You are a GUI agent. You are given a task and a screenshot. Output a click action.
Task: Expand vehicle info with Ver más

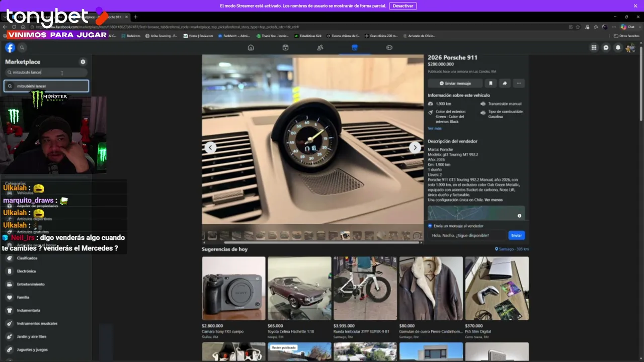435,129
